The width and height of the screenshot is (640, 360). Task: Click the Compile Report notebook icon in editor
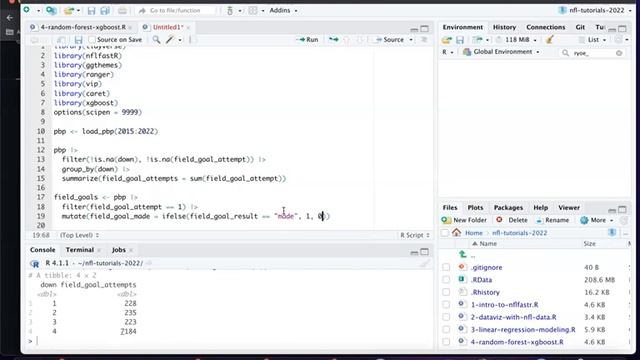(x=191, y=40)
